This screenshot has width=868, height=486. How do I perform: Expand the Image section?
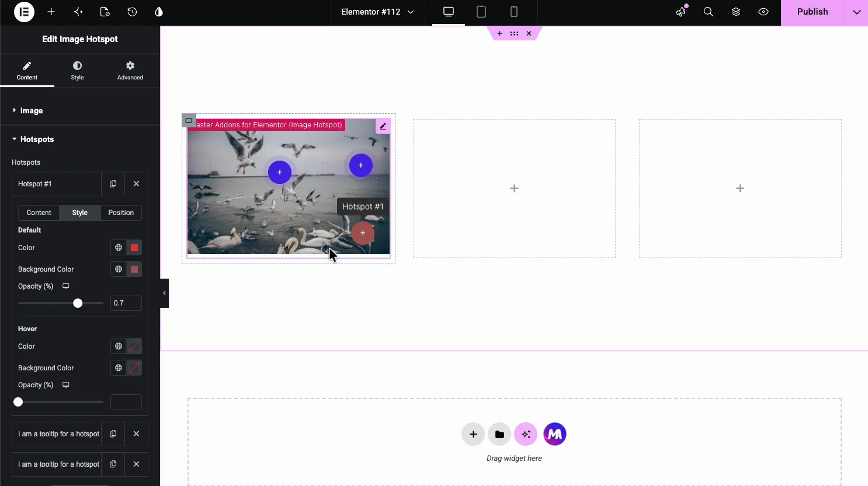pos(80,110)
